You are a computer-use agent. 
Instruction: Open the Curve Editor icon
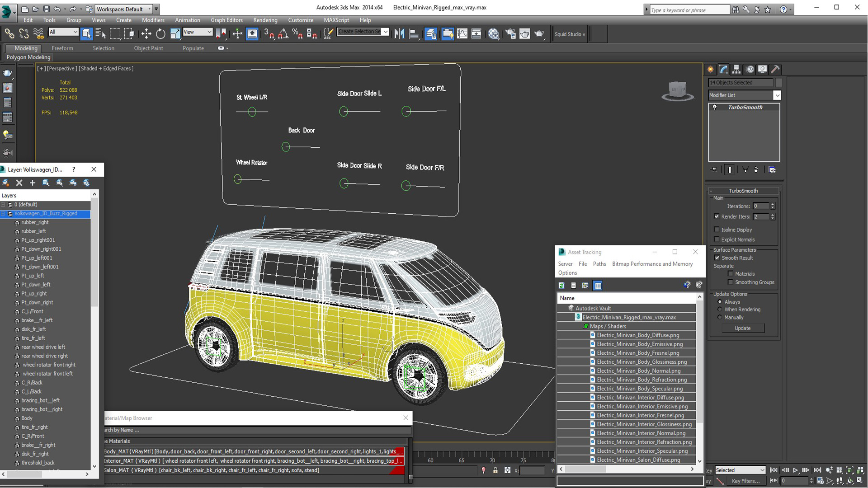coord(462,33)
